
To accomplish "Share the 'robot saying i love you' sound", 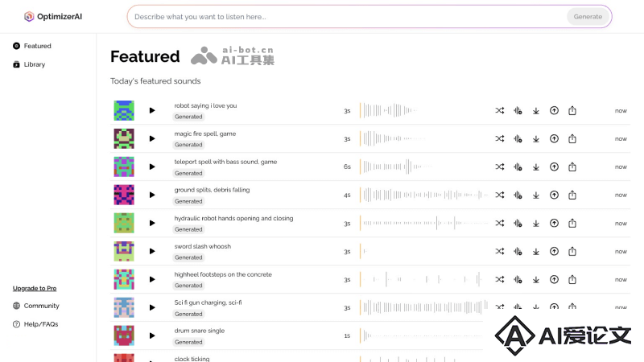I will click(x=572, y=110).
